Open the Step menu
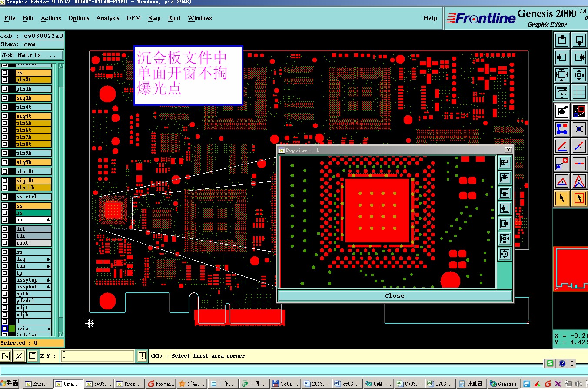Image resolution: width=588 pixels, height=389 pixels. 154,18
